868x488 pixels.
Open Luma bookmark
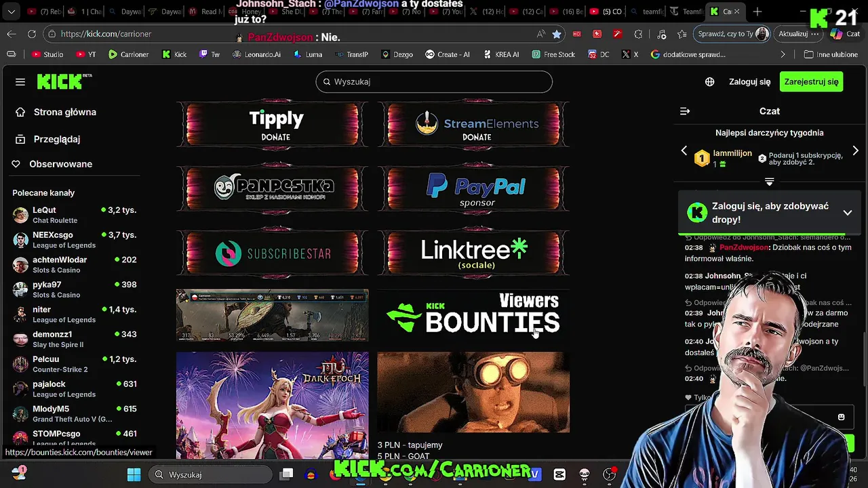(307, 54)
